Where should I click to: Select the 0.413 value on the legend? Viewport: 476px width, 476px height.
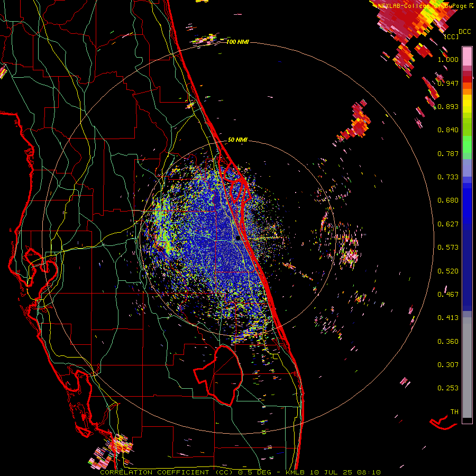(448, 318)
